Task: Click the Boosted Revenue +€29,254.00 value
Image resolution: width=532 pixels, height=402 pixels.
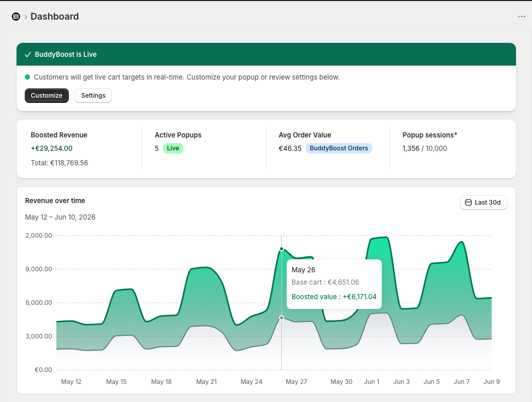Action: [52, 148]
